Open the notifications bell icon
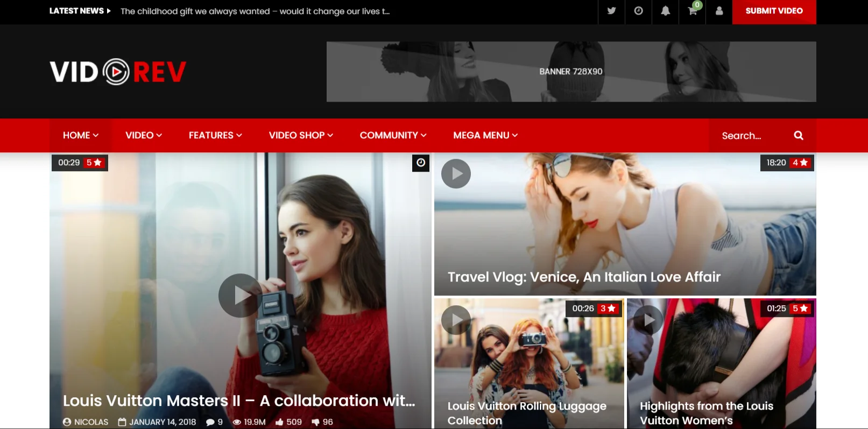 666,11
